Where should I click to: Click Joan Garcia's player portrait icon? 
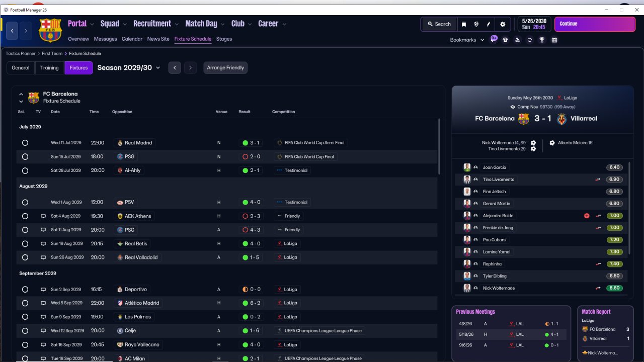click(467, 167)
